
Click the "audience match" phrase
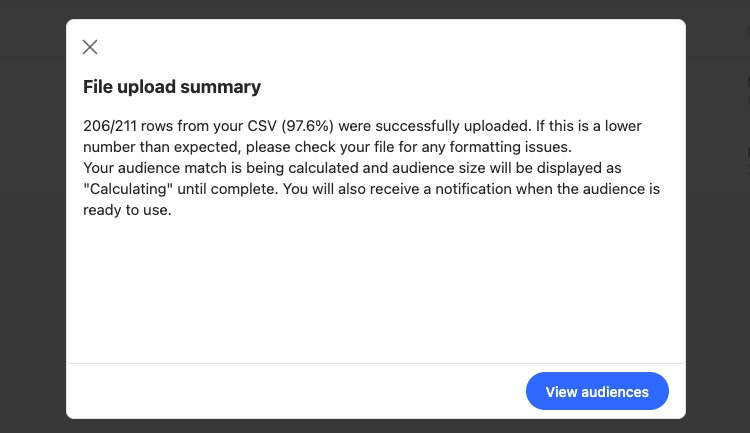(172, 168)
